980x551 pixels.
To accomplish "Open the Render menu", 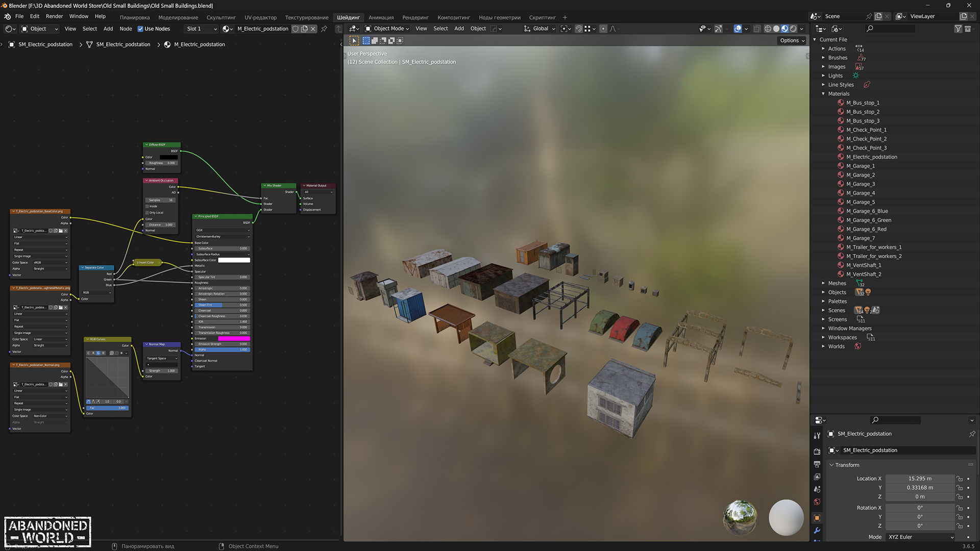I will click(x=54, y=16).
